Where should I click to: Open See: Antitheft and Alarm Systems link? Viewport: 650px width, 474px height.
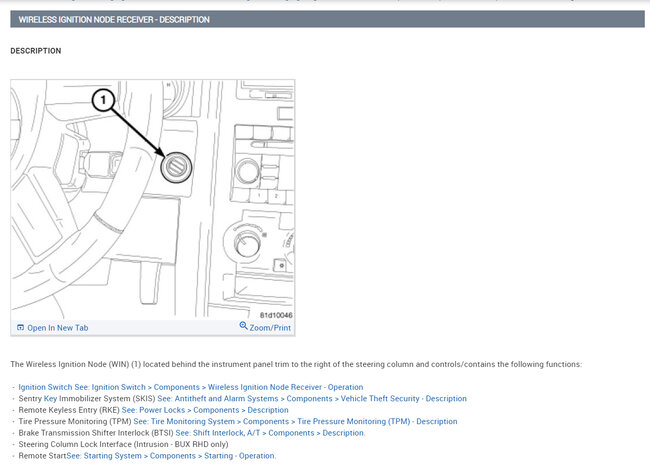218,399
